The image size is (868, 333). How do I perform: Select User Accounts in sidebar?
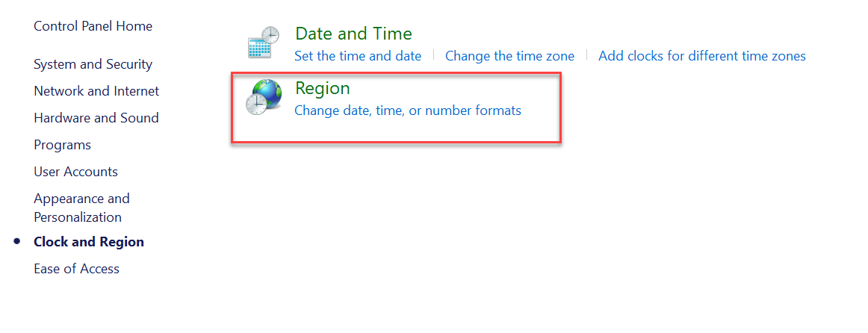pyautogui.click(x=76, y=172)
